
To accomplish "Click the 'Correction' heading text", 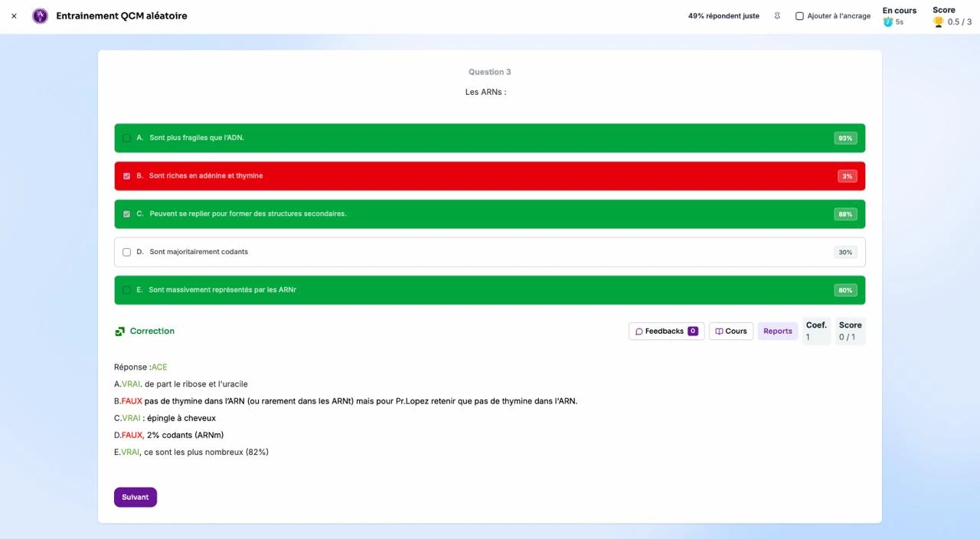I will click(152, 332).
